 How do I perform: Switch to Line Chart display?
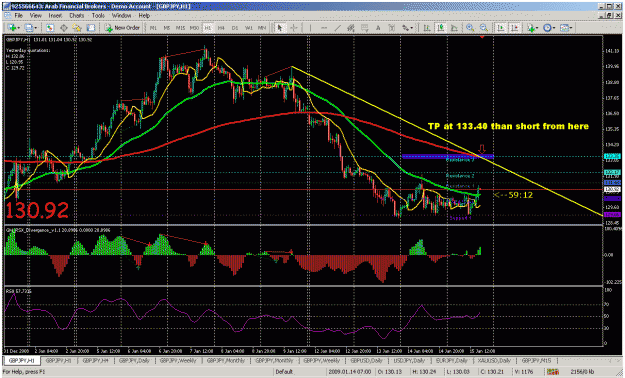click(454, 28)
